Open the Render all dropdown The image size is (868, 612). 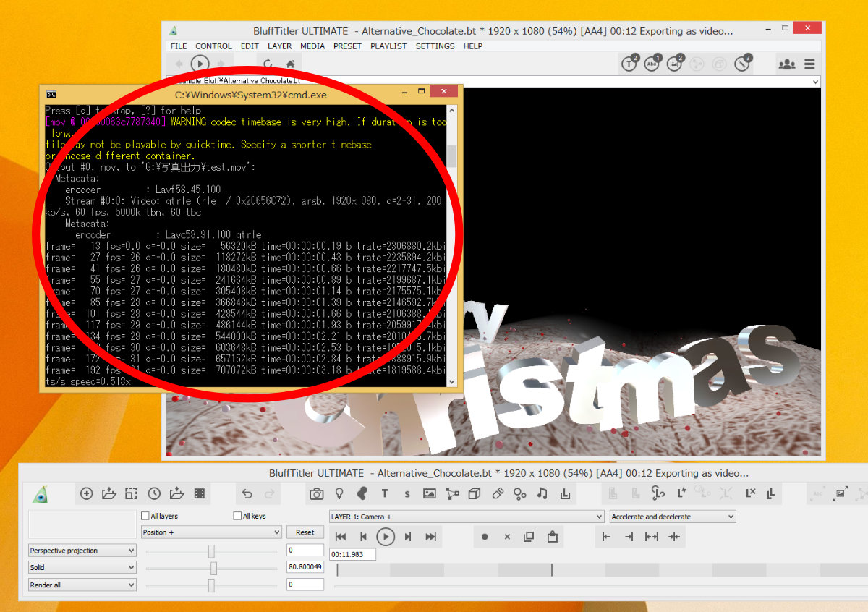[x=82, y=585]
